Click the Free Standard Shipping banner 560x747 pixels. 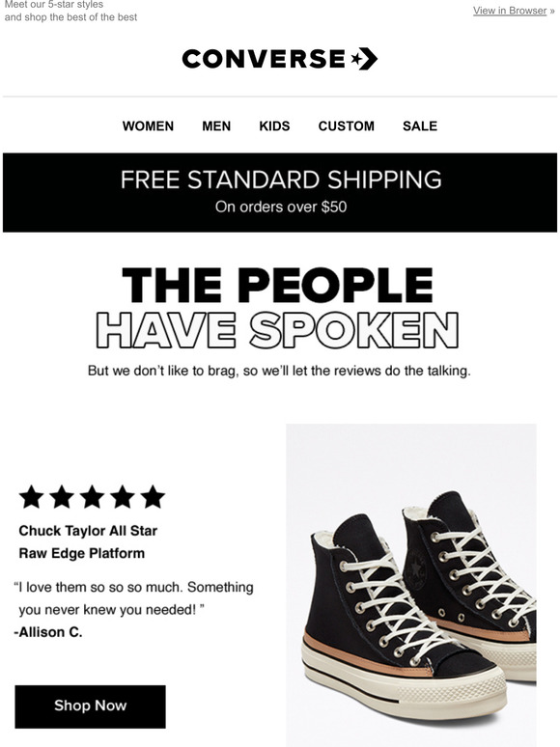pos(280,192)
